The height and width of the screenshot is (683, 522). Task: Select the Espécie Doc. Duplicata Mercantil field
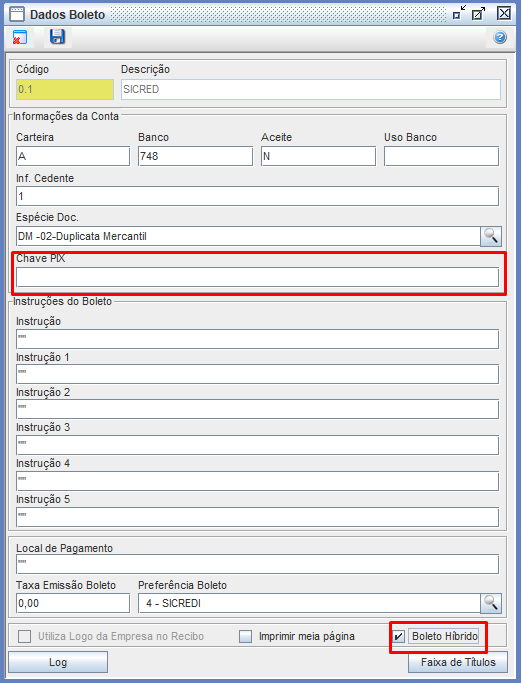[248, 237]
